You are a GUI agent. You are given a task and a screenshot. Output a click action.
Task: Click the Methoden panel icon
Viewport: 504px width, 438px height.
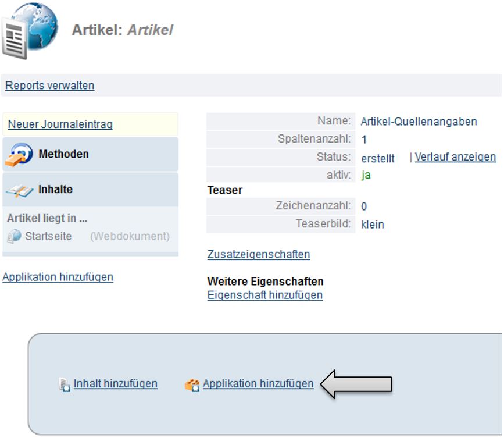pos(19,155)
